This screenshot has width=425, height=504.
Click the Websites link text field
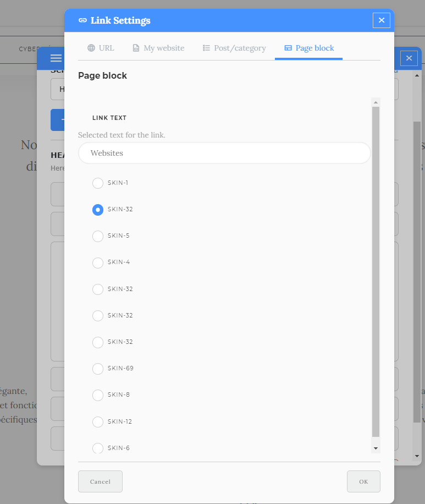(224, 153)
